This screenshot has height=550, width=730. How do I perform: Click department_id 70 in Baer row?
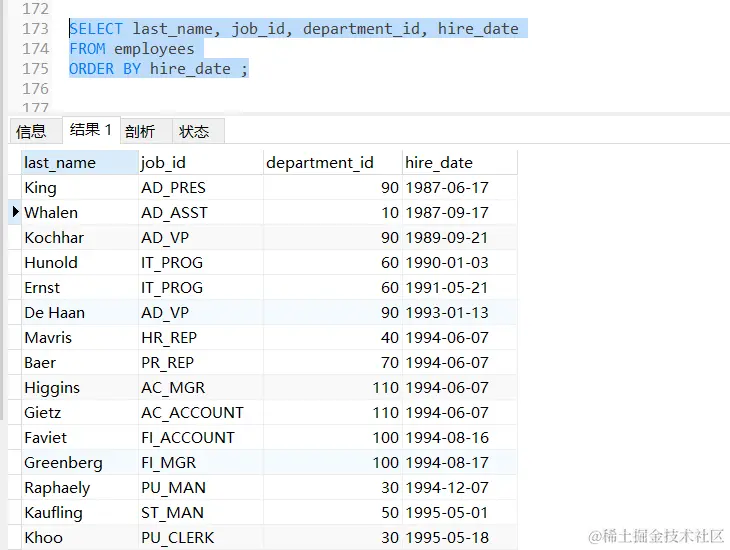coord(332,362)
